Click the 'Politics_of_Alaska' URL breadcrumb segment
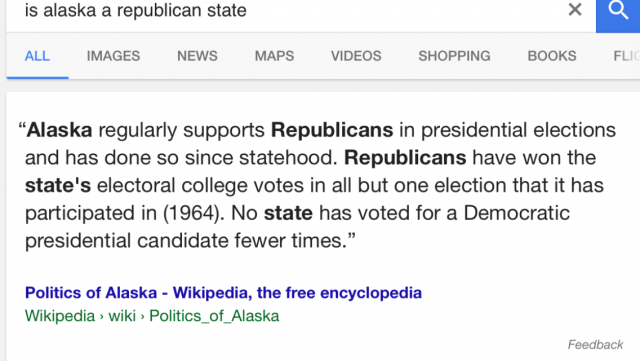 pos(214,316)
